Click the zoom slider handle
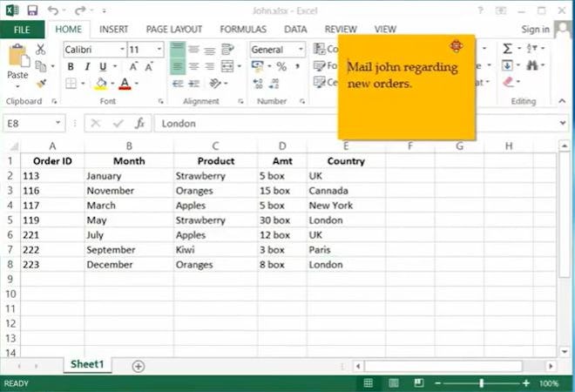The height and width of the screenshot is (392, 575). tap(482, 383)
